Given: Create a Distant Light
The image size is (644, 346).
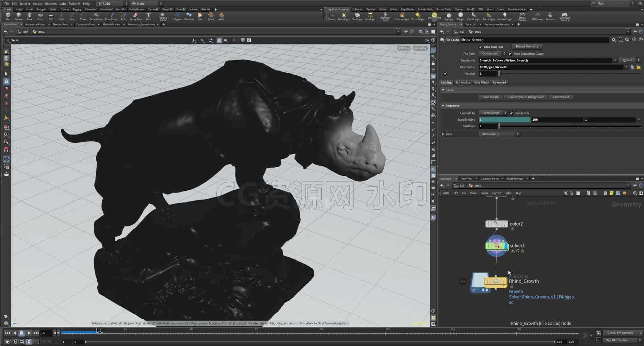Looking at the screenshot, I should (x=418, y=16).
